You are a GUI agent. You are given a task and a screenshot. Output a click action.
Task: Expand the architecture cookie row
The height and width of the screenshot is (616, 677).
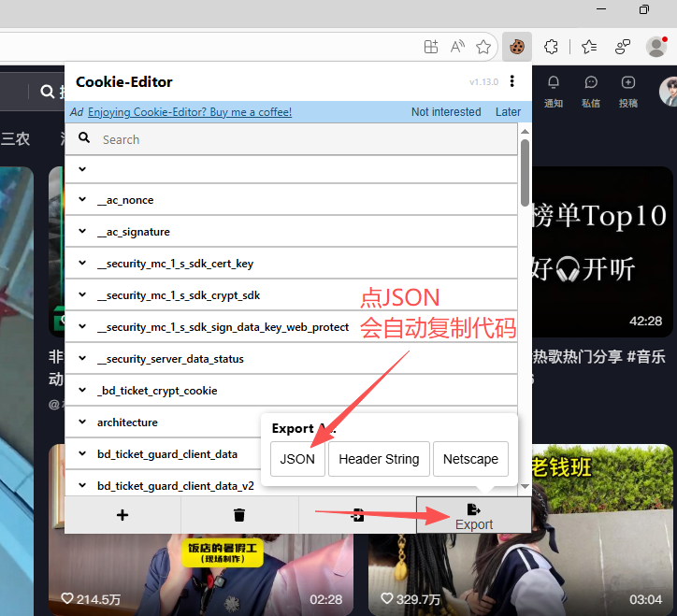tap(164, 423)
